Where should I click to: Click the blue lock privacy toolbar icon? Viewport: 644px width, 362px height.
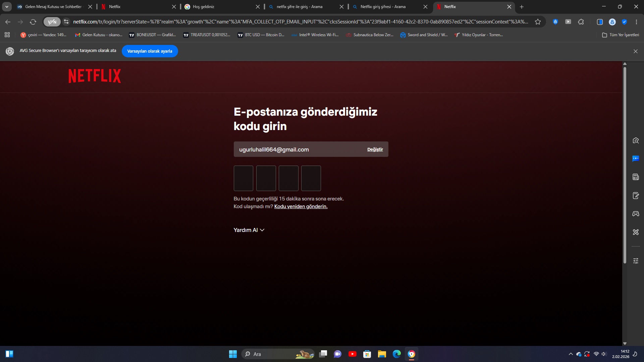pos(555,22)
